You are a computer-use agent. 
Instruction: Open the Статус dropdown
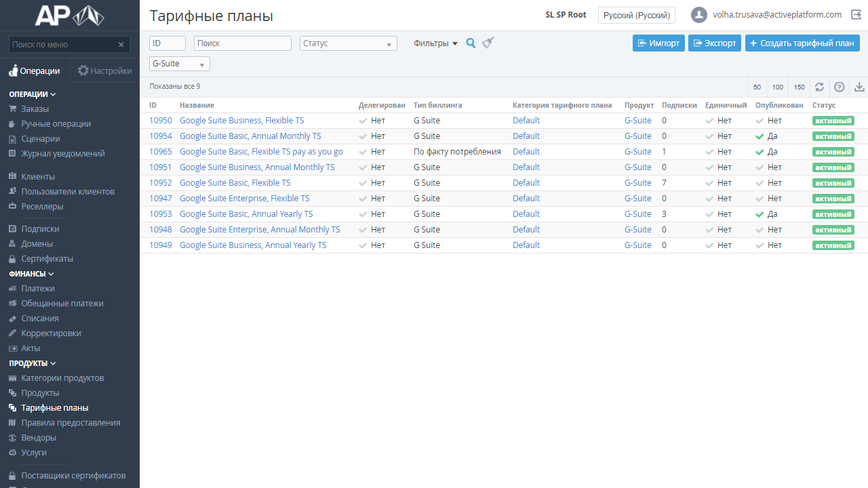tap(349, 43)
